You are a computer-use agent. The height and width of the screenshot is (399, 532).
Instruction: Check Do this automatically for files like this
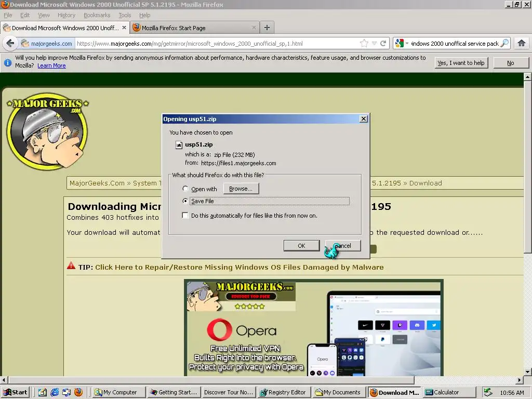[x=185, y=216]
